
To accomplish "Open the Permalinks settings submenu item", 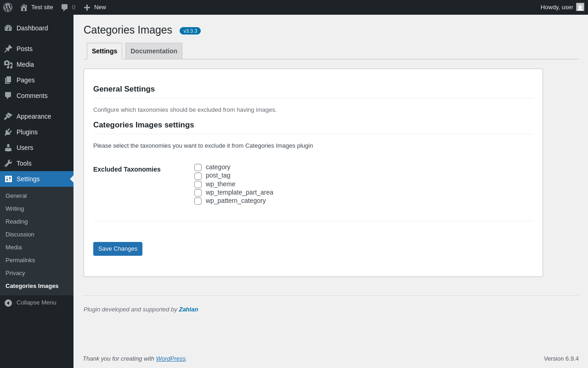I will (20, 260).
